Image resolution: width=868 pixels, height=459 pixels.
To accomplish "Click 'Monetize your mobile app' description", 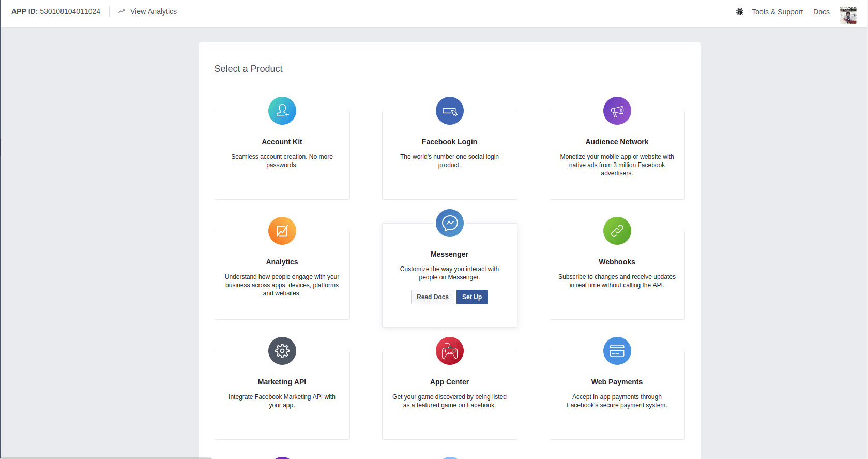I will pyautogui.click(x=617, y=165).
